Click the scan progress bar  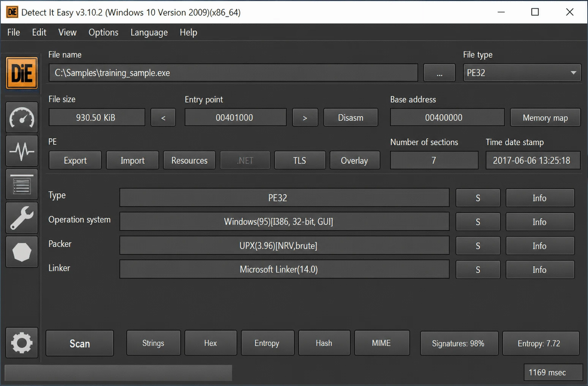118,373
